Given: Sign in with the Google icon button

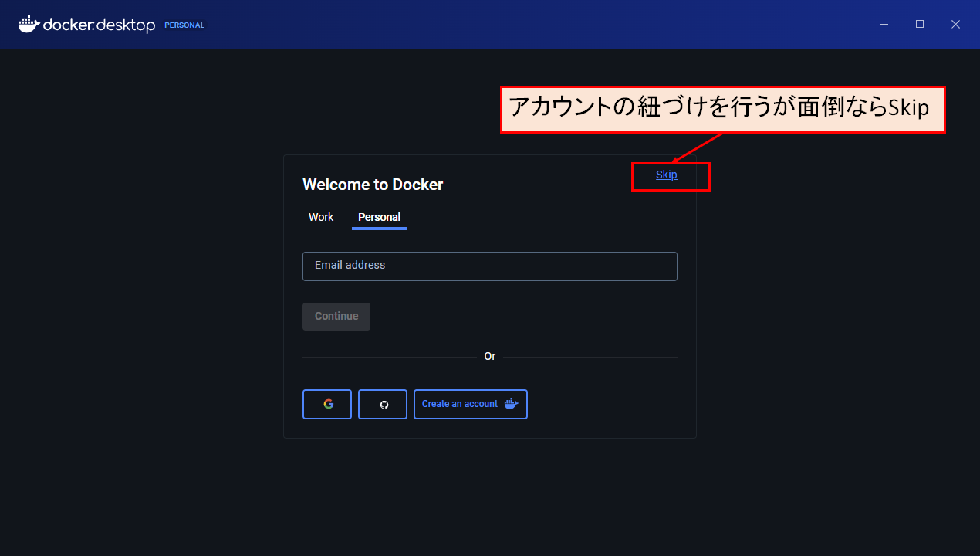Looking at the screenshot, I should click(327, 404).
